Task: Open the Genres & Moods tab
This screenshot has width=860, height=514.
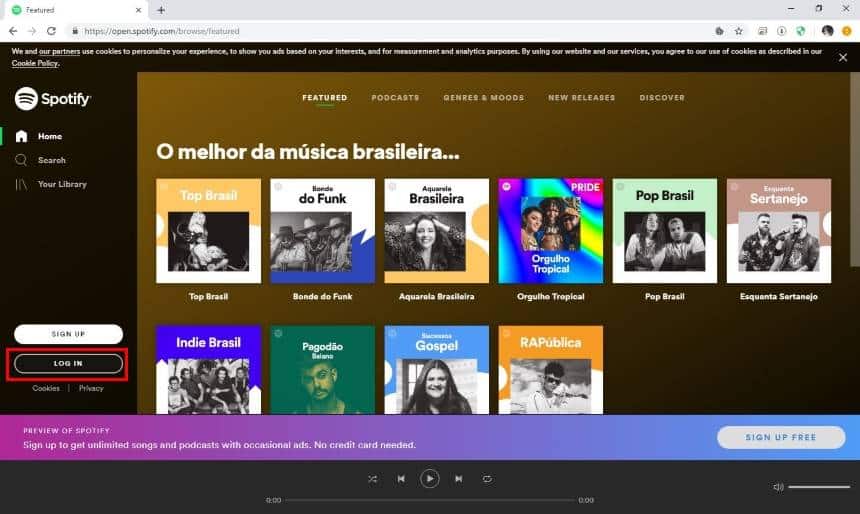Action: pyautogui.click(x=484, y=98)
